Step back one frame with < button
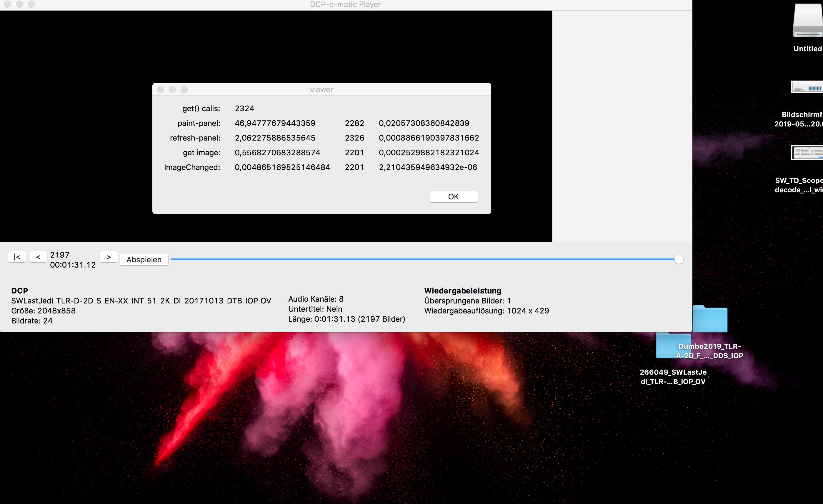The image size is (823, 504). click(x=38, y=257)
